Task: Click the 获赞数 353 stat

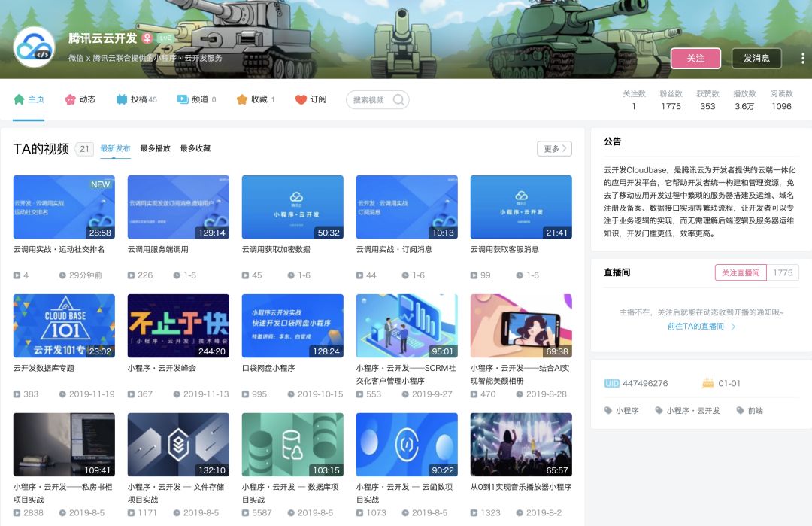Action: coord(708,100)
